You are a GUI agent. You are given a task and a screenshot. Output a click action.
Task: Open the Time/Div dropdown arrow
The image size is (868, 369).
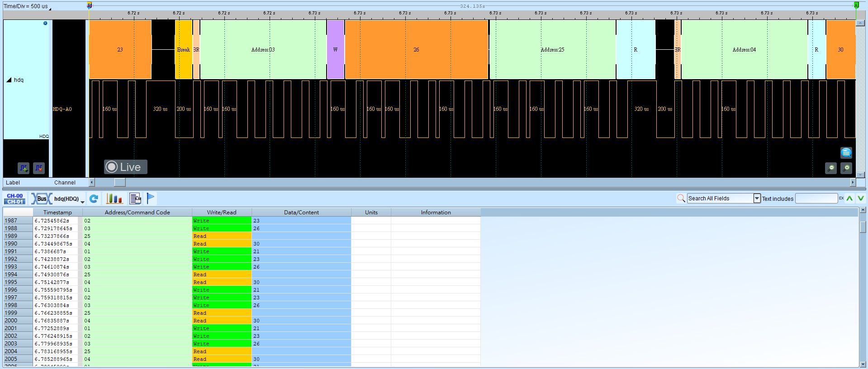point(50,8)
